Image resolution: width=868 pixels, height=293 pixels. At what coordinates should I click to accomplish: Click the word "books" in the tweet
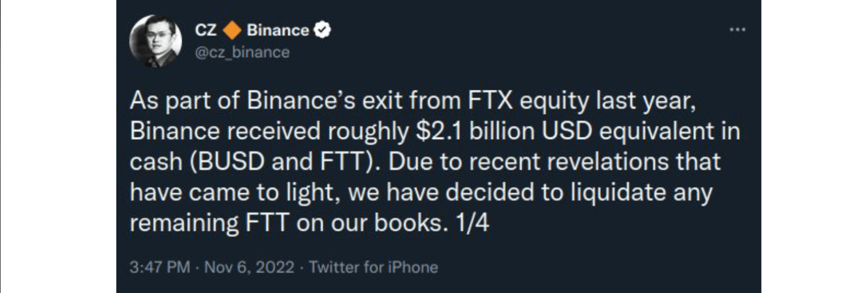(x=411, y=223)
